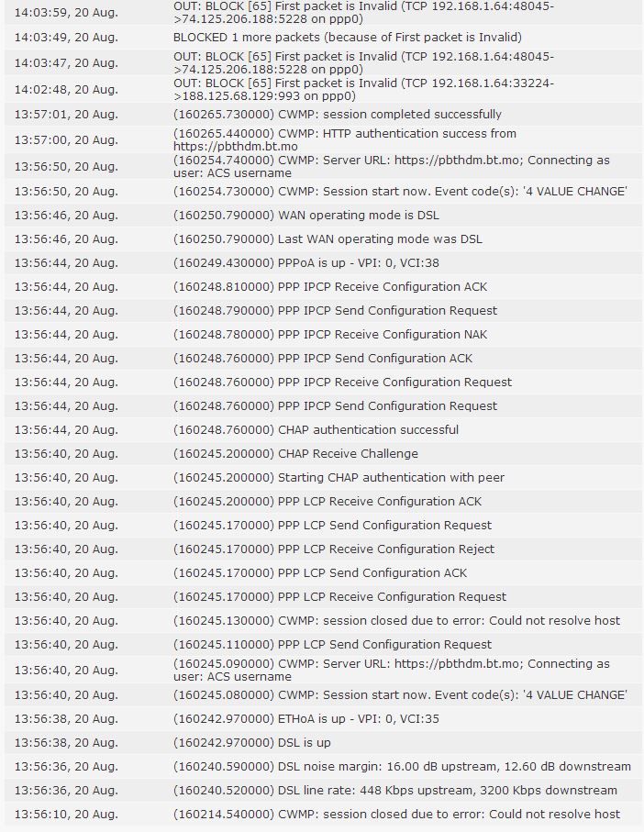
Task: Click 'Starting CHAP authentication with peer' message
Action: pyautogui.click(x=323, y=478)
